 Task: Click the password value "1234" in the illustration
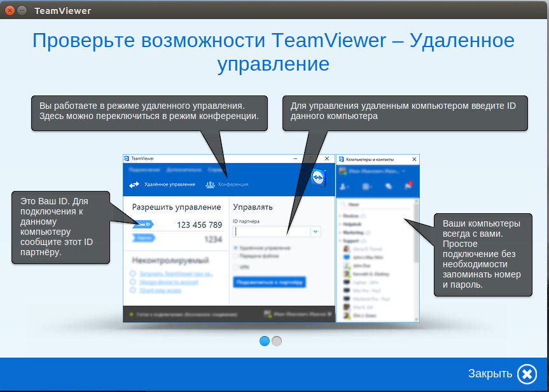(x=213, y=239)
